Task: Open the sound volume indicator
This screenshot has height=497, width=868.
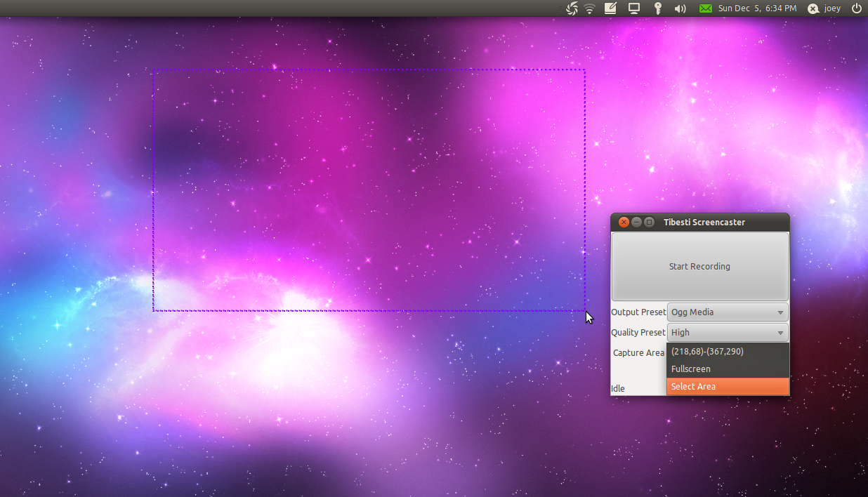Action: pyautogui.click(x=680, y=8)
